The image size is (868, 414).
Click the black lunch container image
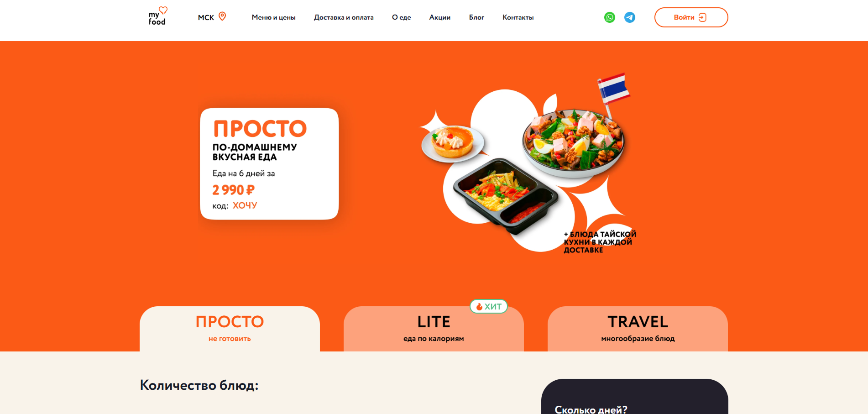click(x=505, y=196)
